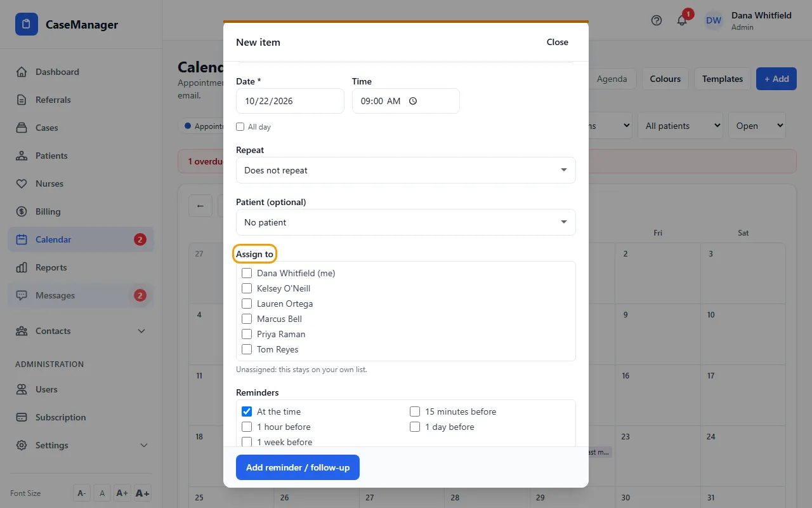Open the Dashboard home icon
Screen dimensions: 812x508
click(x=22, y=72)
